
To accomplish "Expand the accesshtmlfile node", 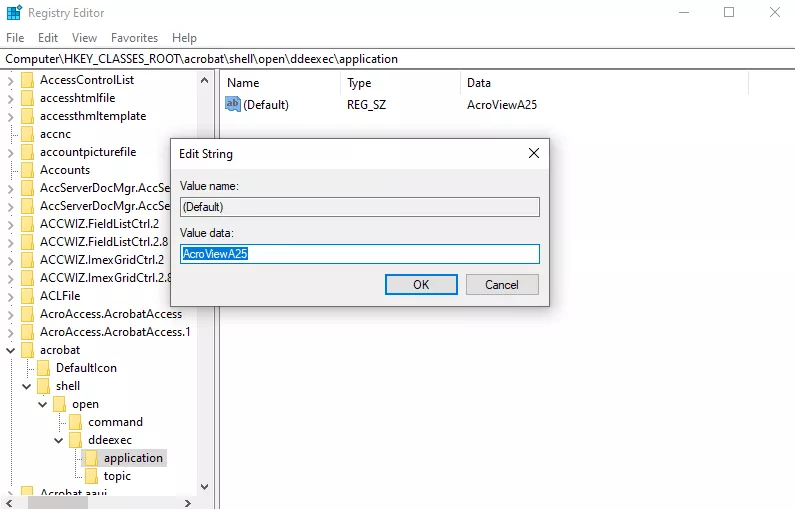I will coord(11,98).
